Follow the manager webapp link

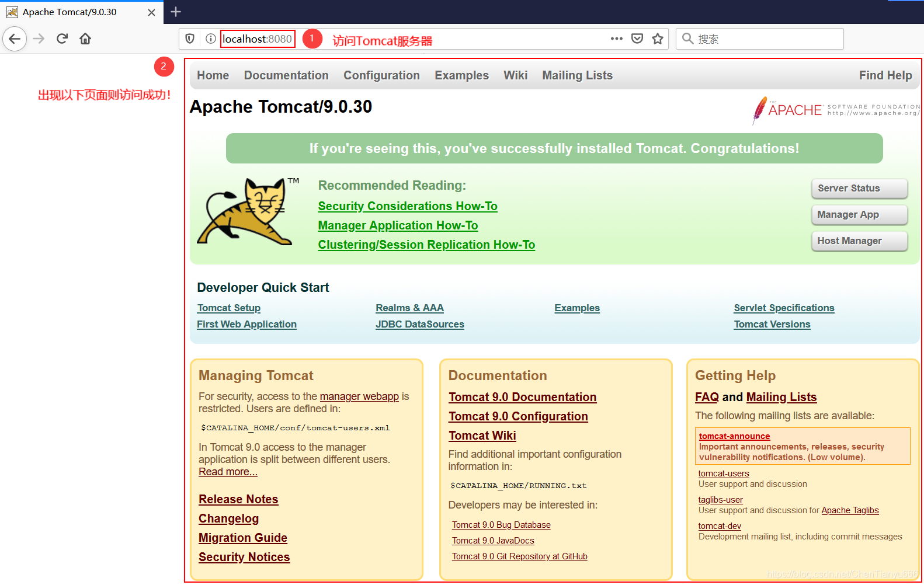pos(359,396)
